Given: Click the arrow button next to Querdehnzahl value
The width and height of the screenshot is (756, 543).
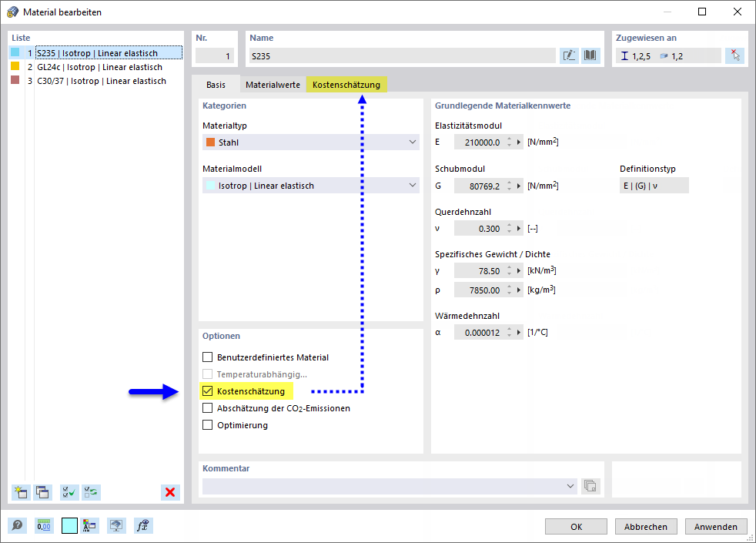Looking at the screenshot, I should pos(519,229).
